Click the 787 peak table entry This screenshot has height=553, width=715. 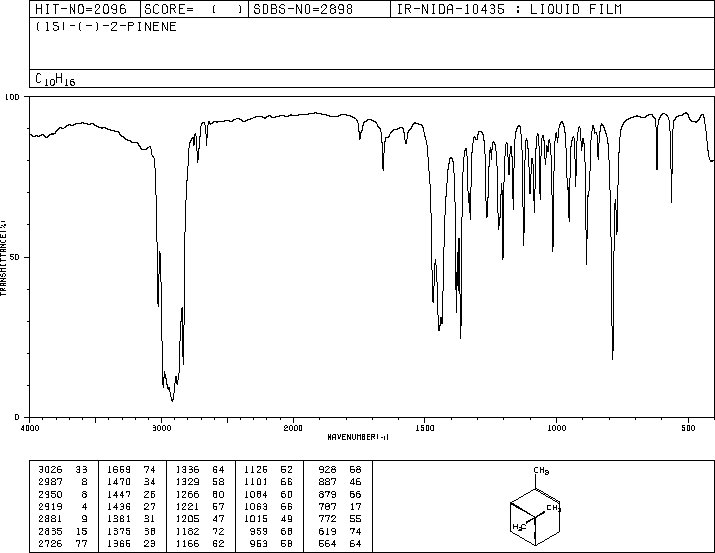(340, 506)
